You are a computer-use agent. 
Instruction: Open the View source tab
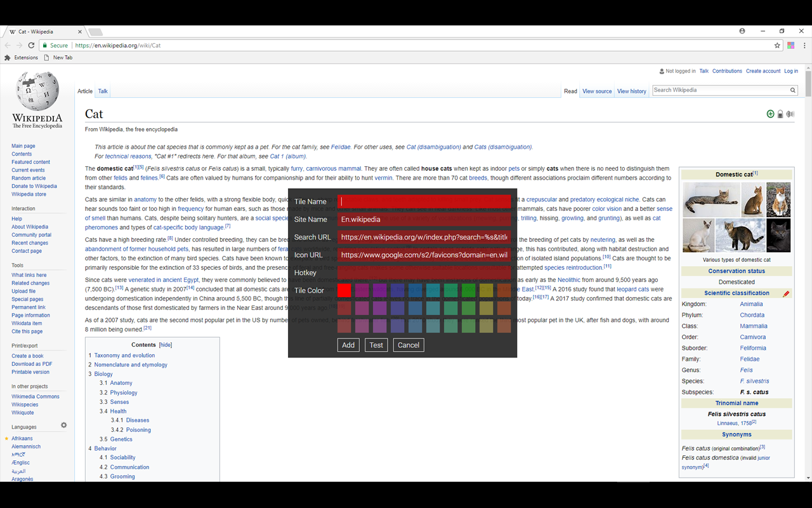tap(597, 91)
